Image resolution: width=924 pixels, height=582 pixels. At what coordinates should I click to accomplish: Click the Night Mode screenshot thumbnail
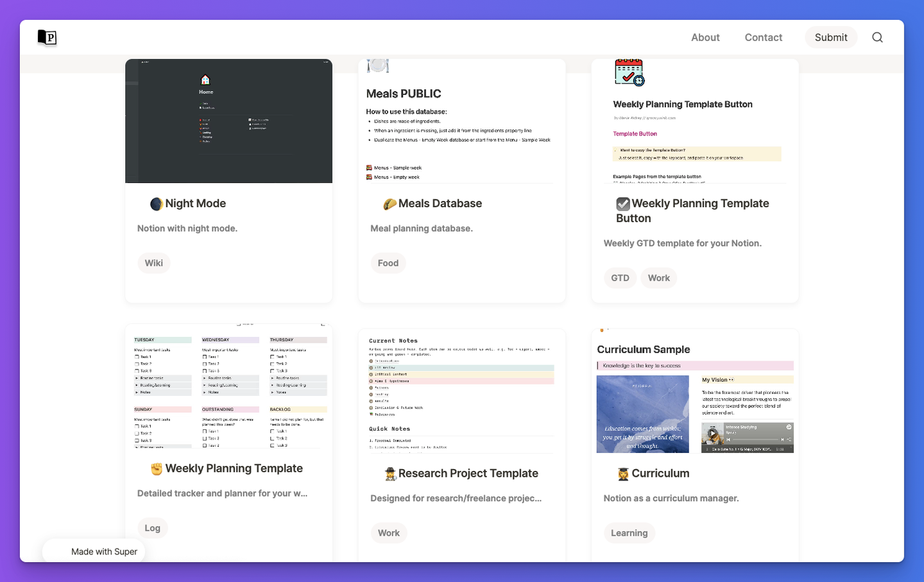point(228,121)
